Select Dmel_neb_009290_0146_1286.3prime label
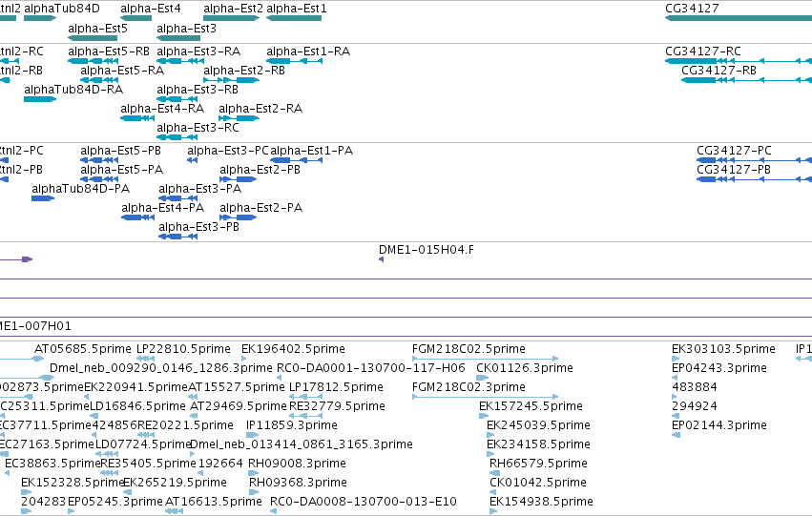This screenshot has width=812, height=516. click(161, 368)
